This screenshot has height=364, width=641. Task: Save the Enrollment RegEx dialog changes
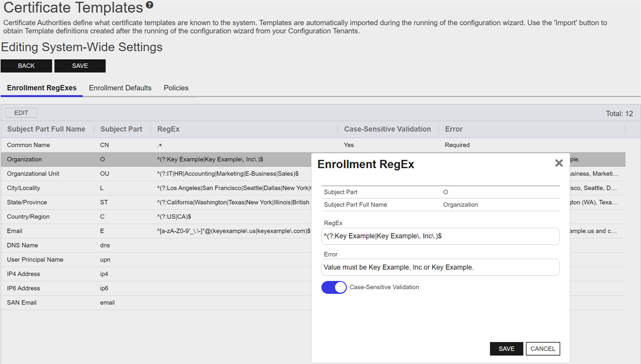tap(506, 349)
